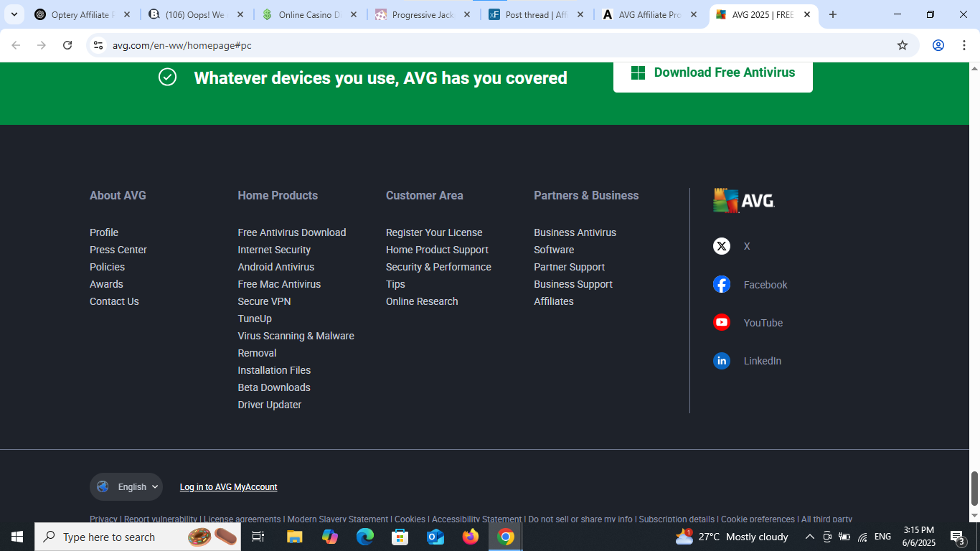Open the Contact Us link
Image resolution: width=980 pixels, height=551 pixels.
coord(114,301)
